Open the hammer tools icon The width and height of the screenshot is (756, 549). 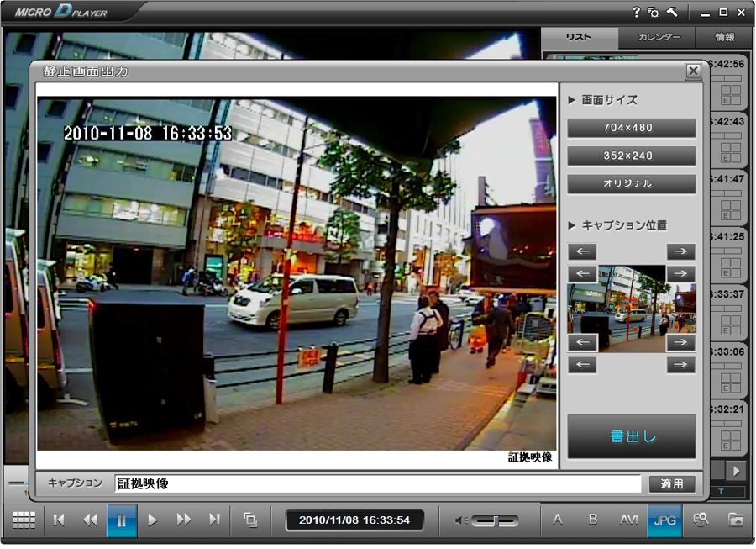pos(672,13)
